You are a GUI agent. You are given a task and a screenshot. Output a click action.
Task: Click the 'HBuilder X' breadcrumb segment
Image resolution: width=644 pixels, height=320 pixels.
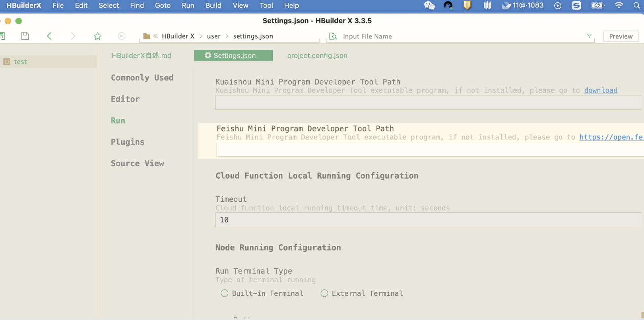tap(178, 36)
